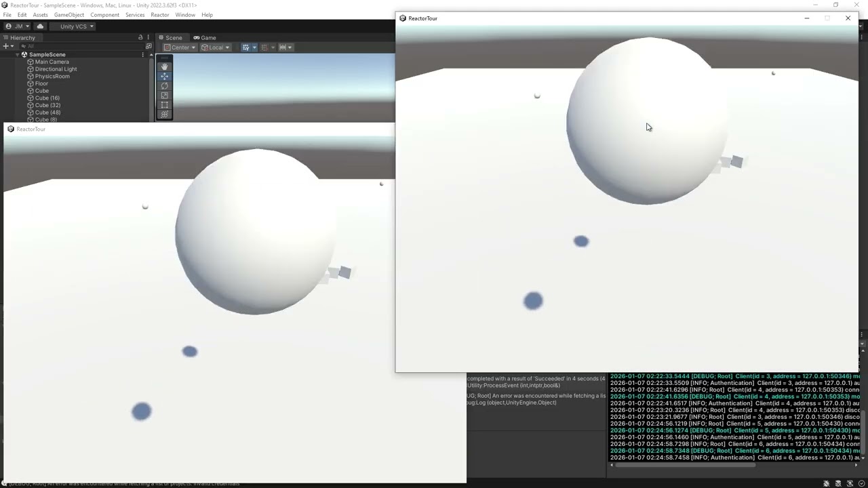
Task: Switch to the Game tab
Action: (205, 38)
